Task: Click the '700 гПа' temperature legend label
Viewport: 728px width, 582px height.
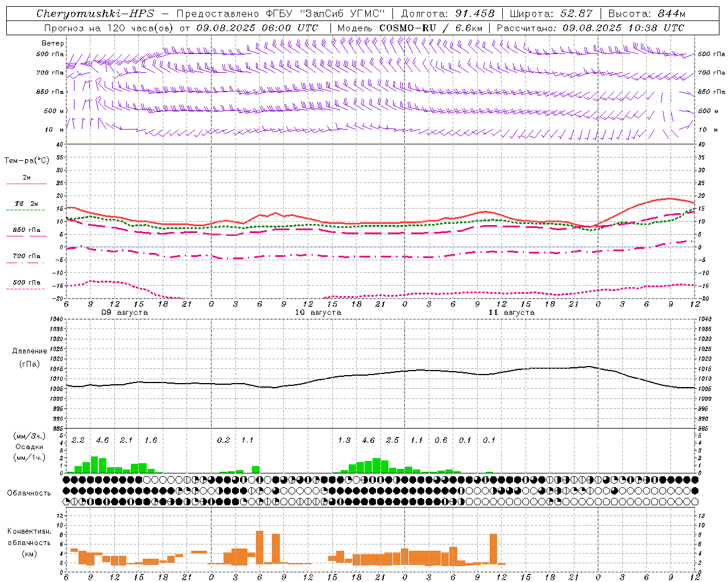Action: (x=26, y=256)
